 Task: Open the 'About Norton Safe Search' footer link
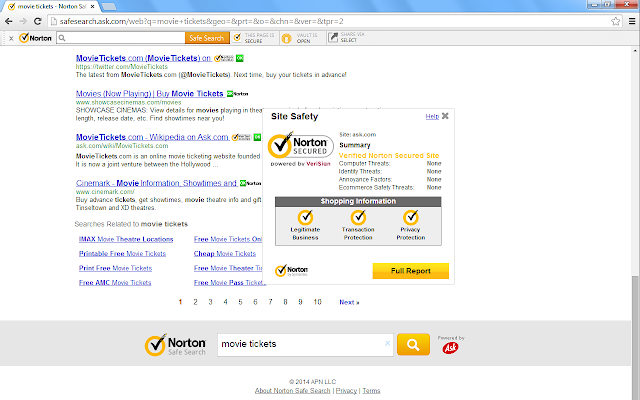pyautogui.click(x=293, y=391)
